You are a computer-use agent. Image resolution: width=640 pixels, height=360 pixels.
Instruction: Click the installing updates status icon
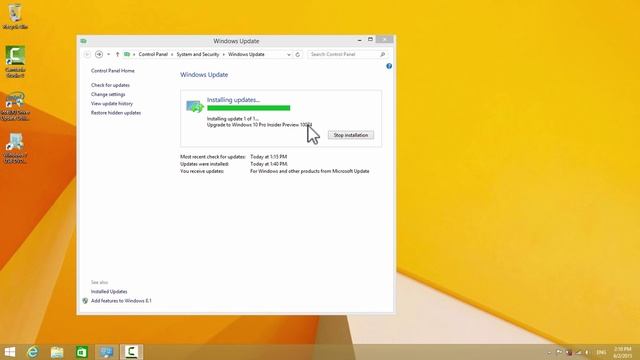tap(195, 106)
